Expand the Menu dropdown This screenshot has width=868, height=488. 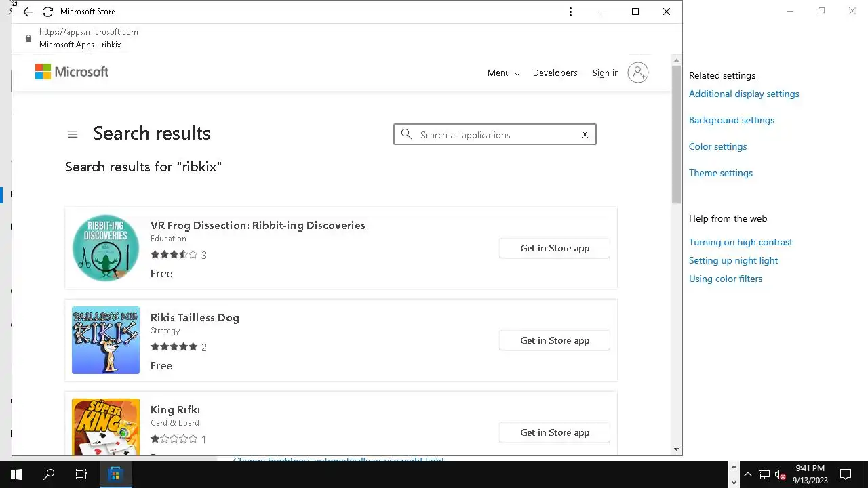[x=504, y=73]
